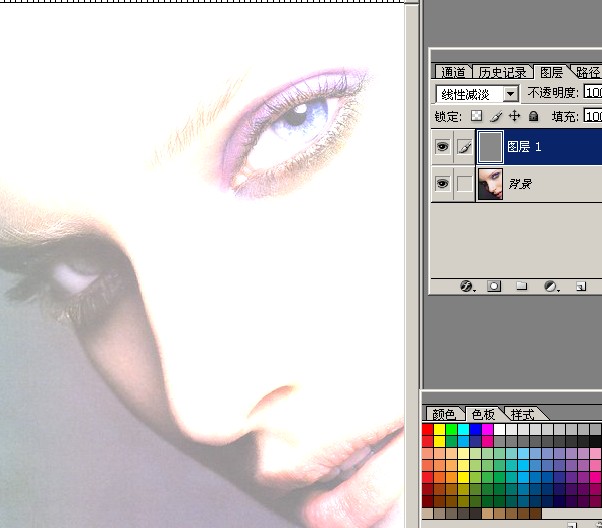Click the lock position move icon
The width and height of the screenshot is (602, 528).
[514, 116]
